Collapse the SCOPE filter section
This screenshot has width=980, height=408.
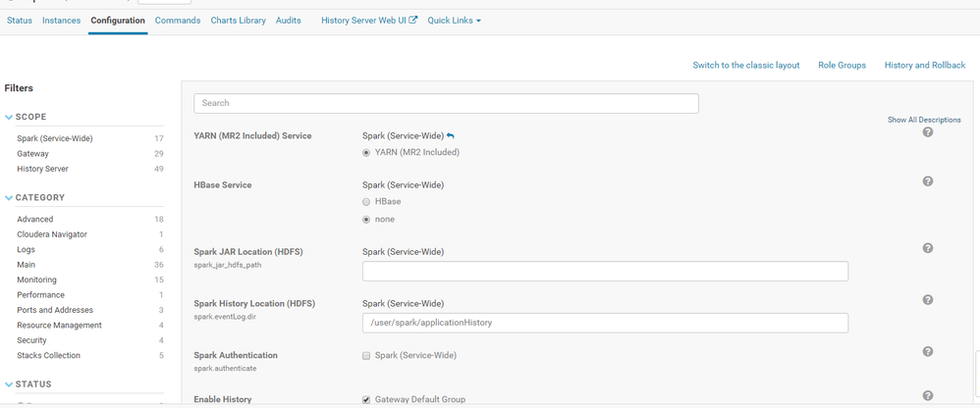(9, 118)
